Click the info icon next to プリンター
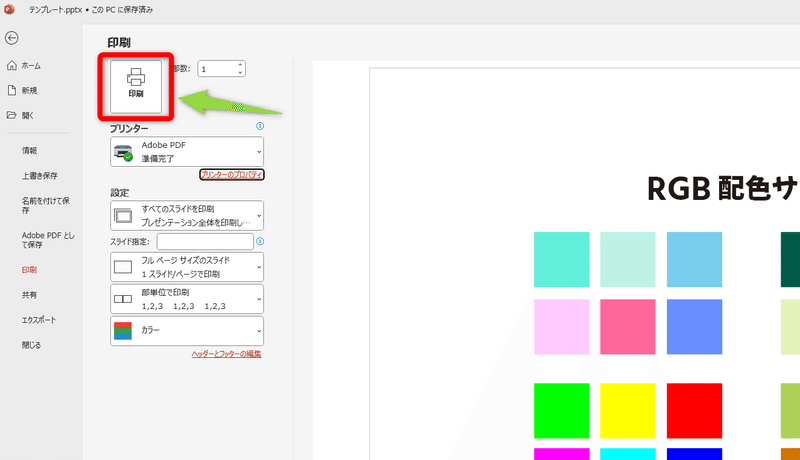Viewport: 800px width, 460px height. tap(260, 126)
